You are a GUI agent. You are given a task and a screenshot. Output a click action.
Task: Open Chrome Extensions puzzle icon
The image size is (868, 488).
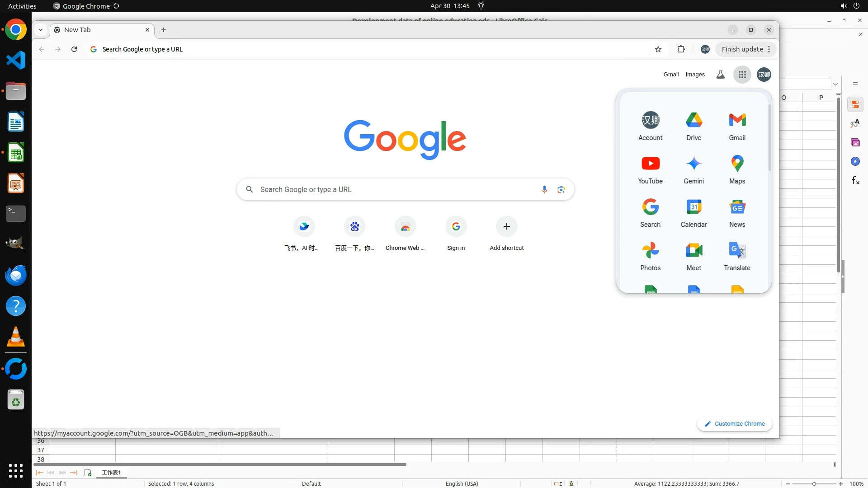681,49
